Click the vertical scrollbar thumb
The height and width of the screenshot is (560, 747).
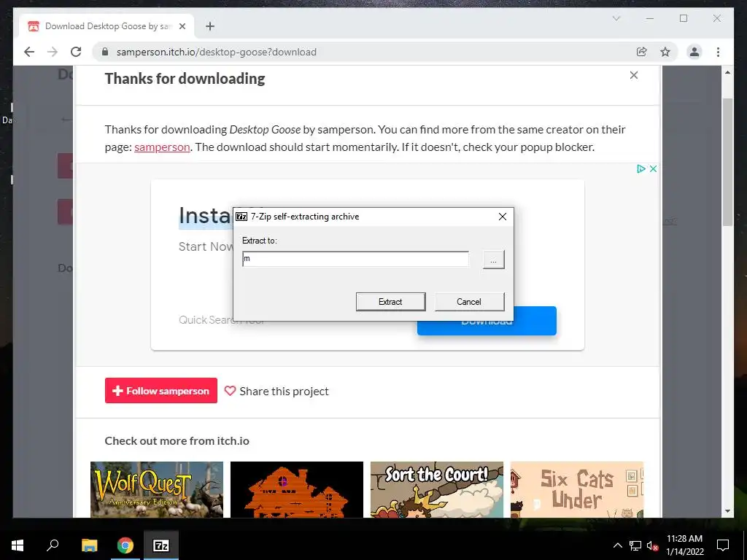click(x=727, y=162)
